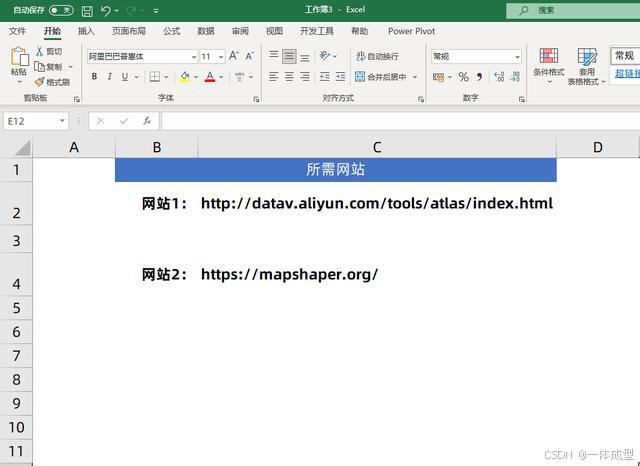Toggle middle align button

(x=289, y=56)
